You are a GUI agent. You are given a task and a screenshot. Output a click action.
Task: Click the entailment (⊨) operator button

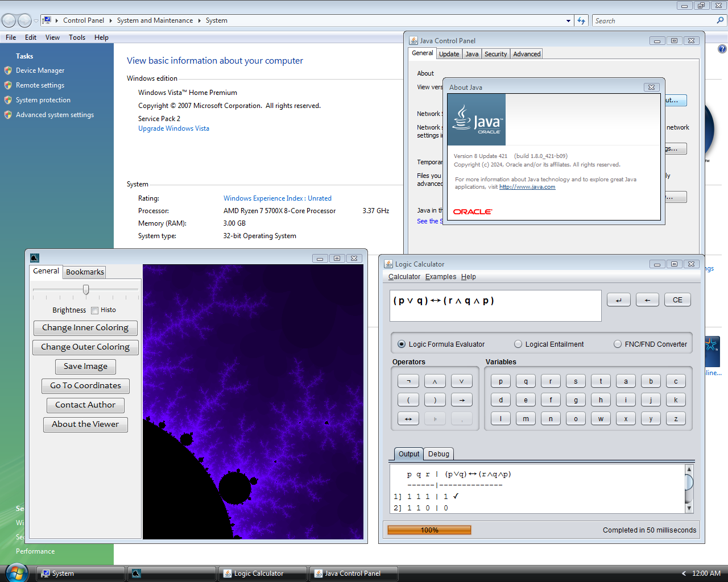pyautogui.click(x=435, y=418)
